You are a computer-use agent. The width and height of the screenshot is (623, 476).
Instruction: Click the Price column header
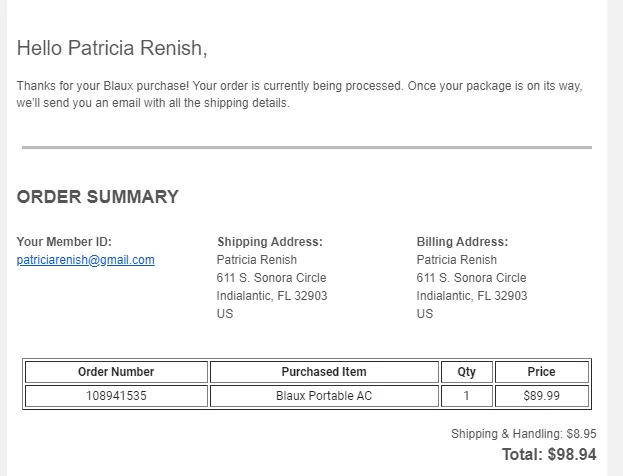pyautogui.click(x=541, y=372)
